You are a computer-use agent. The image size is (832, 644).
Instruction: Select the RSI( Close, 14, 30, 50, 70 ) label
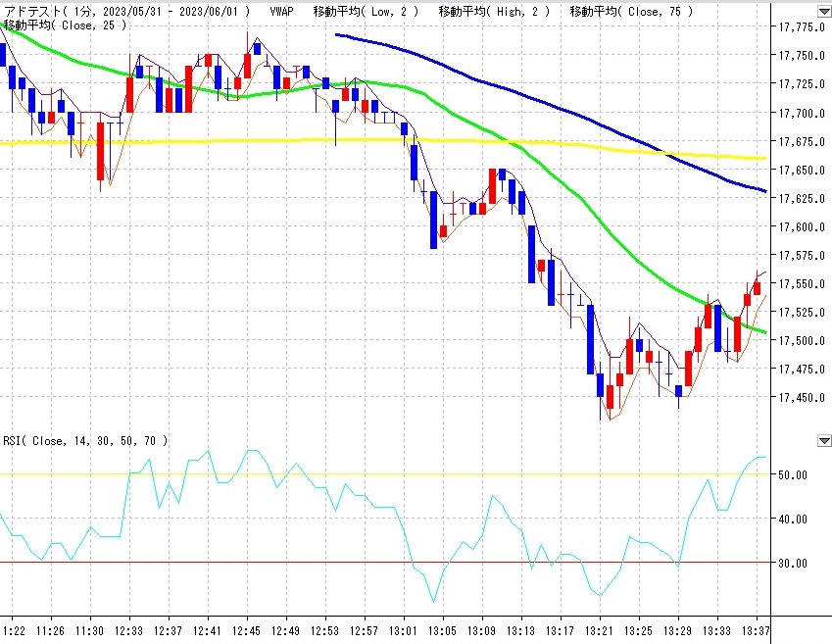(86, 441)
